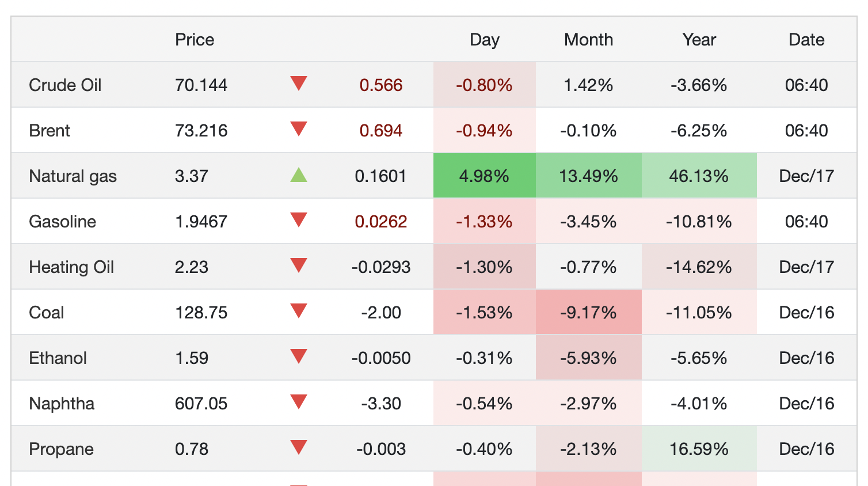The width and height of the screenshot is (868, 486).
Task: Select the Gasoline price 1.9467
Action: click(201, 222)
